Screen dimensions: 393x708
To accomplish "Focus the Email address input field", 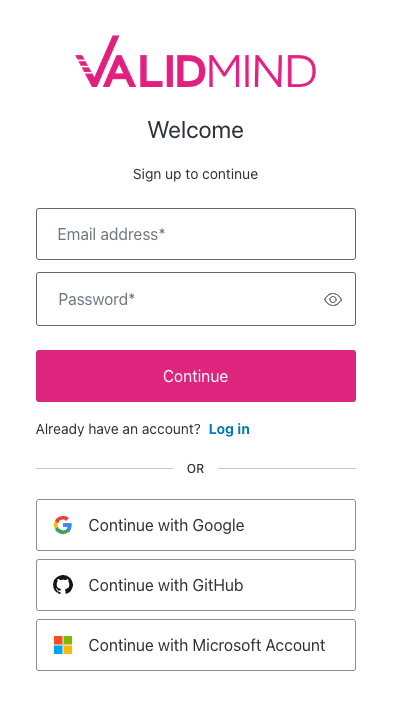I will pos(196,234).
